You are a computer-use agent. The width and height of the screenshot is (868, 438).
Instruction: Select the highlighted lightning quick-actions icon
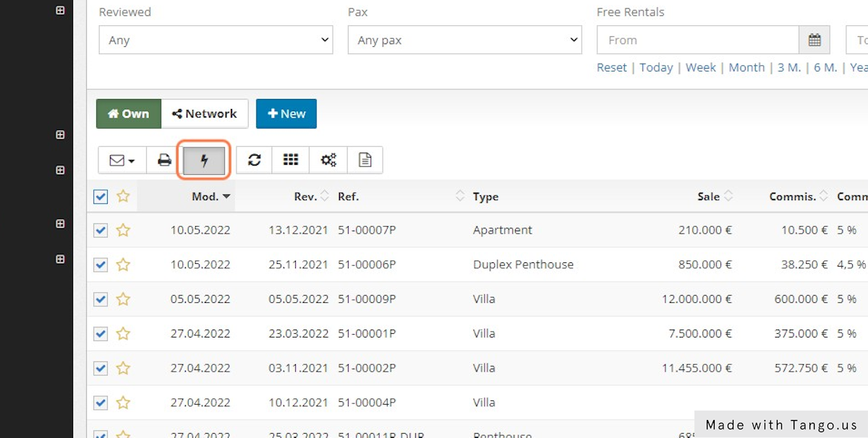(x=203, y=160)
